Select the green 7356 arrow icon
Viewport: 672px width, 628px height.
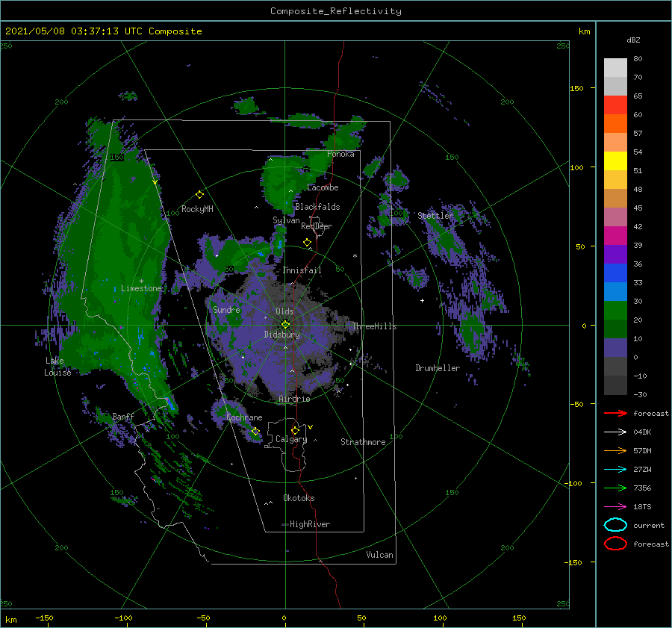[615, 488]
